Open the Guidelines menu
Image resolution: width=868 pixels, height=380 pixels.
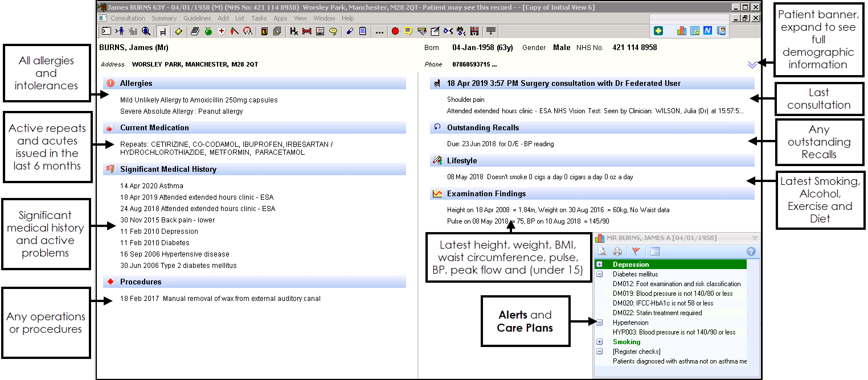pyautogui.click(x=197, y=18)
